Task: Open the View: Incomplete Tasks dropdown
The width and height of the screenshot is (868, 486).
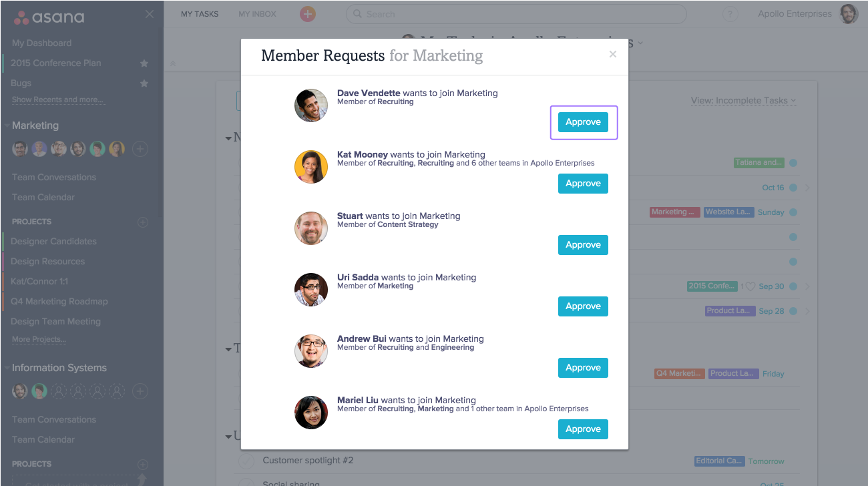Action: (743, 101)
